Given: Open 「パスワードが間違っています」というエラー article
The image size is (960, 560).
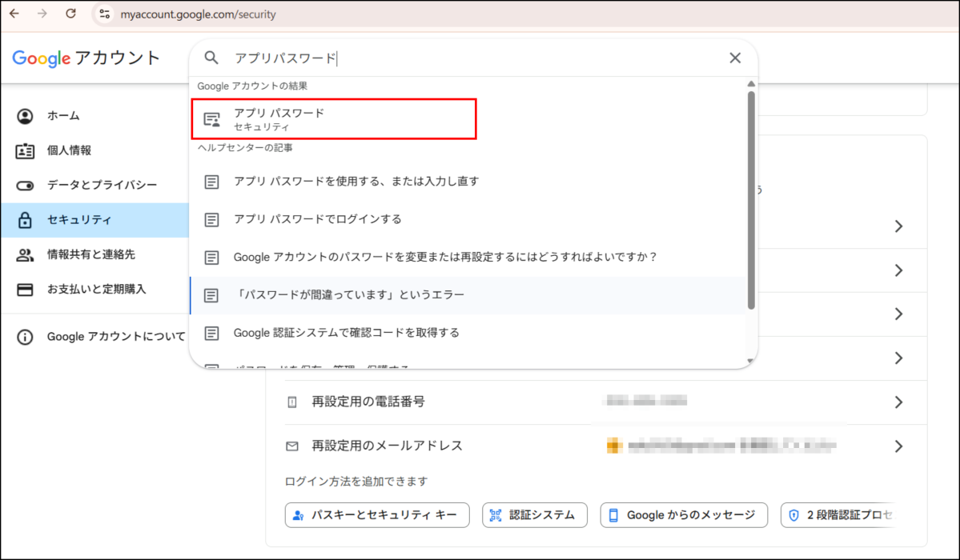Looking at the screenshot, I should tap(468, 295).
